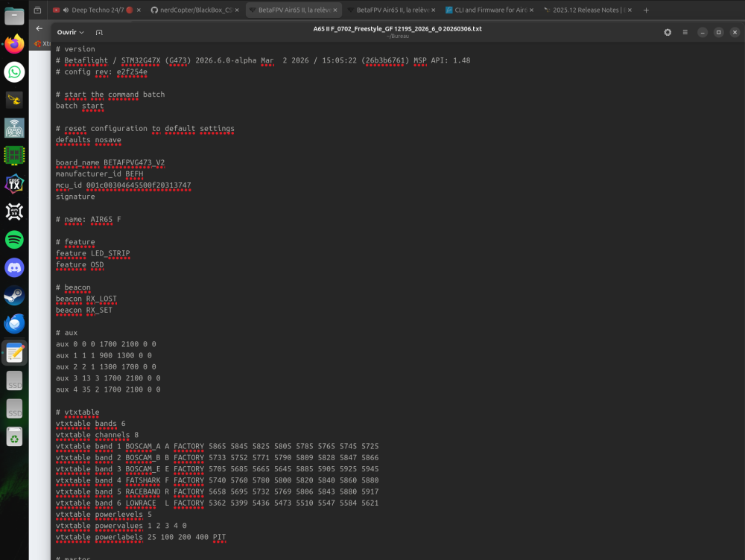Screen dimensions: 745x560
Task: Open EdgeTX app from the dock
Action: (14, 184)
